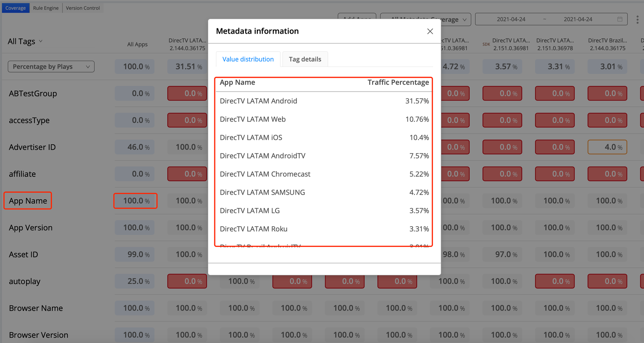This screenshot has height=343, width=644.
Task: Click the 31.57% traffic percentage value
Action: 417,101
